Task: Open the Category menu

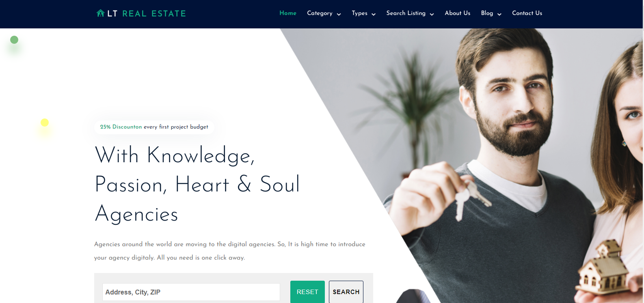Action: 320,13
